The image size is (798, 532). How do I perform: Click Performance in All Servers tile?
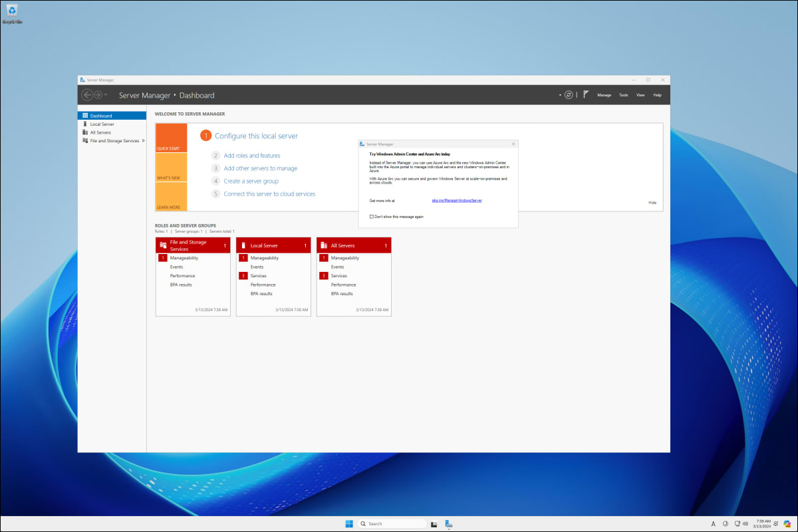click(x=344, y=285)
